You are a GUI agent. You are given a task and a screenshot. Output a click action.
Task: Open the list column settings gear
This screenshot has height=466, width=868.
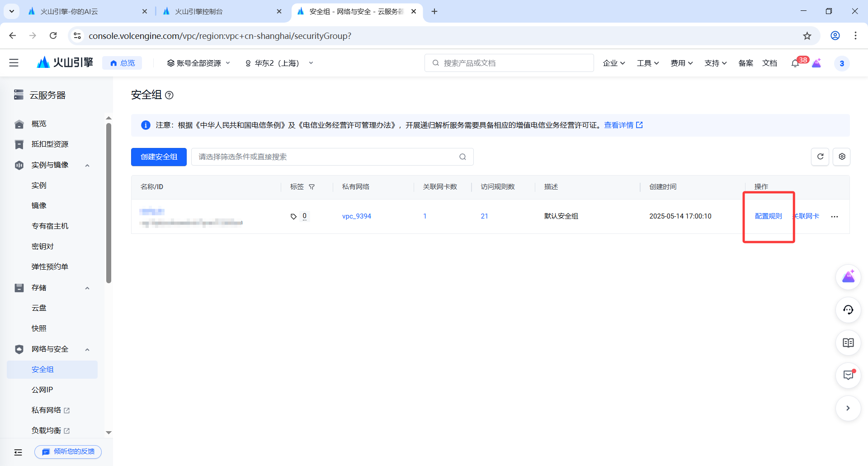(x=842, y=157)
